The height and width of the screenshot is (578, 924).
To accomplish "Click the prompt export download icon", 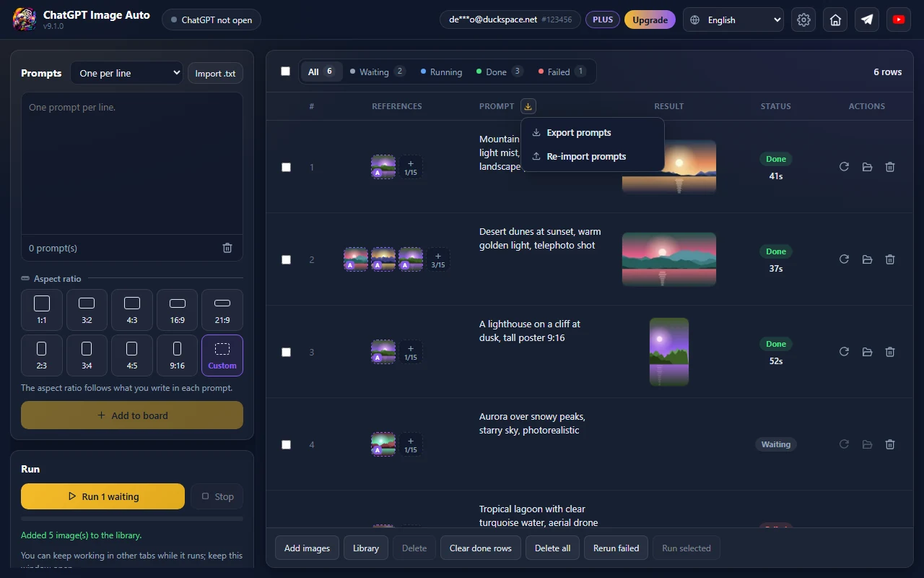I will [528, 106].
